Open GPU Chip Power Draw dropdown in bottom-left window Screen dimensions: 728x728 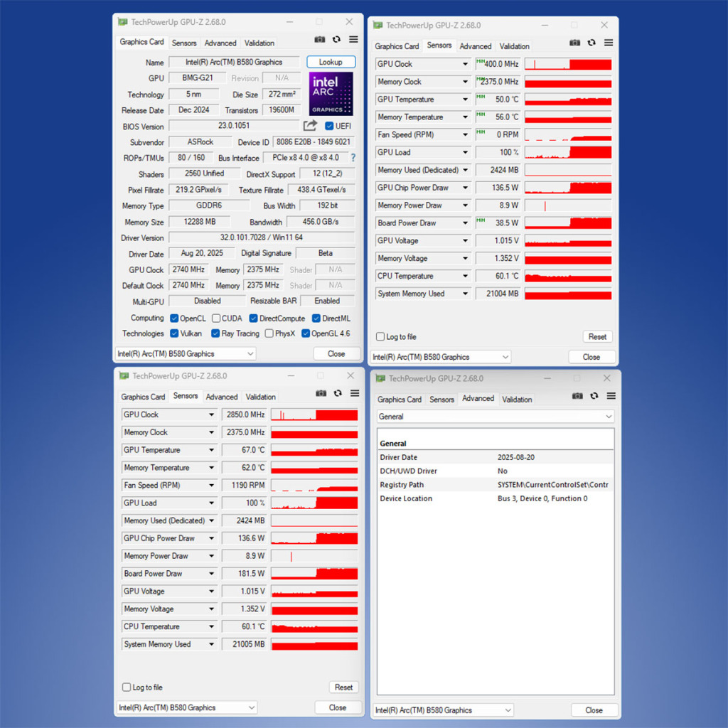(x=211, y=538)
